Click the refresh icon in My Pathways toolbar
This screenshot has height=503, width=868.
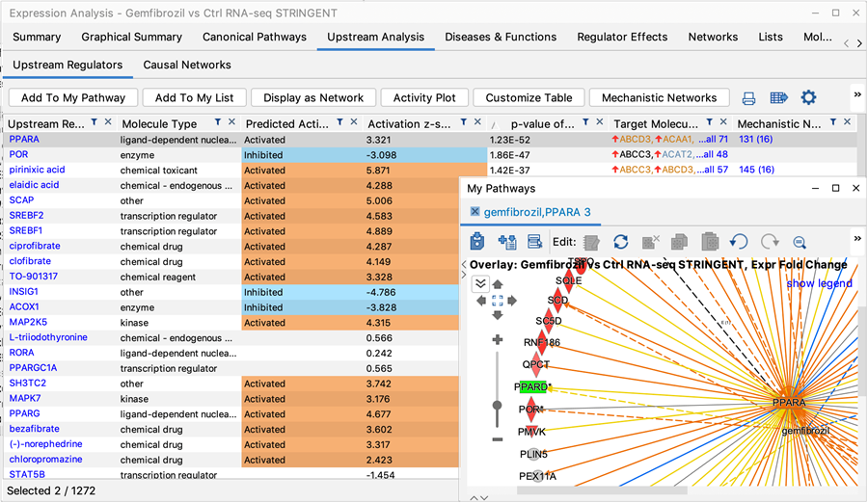pyautogui.click(x=620, y=242)
